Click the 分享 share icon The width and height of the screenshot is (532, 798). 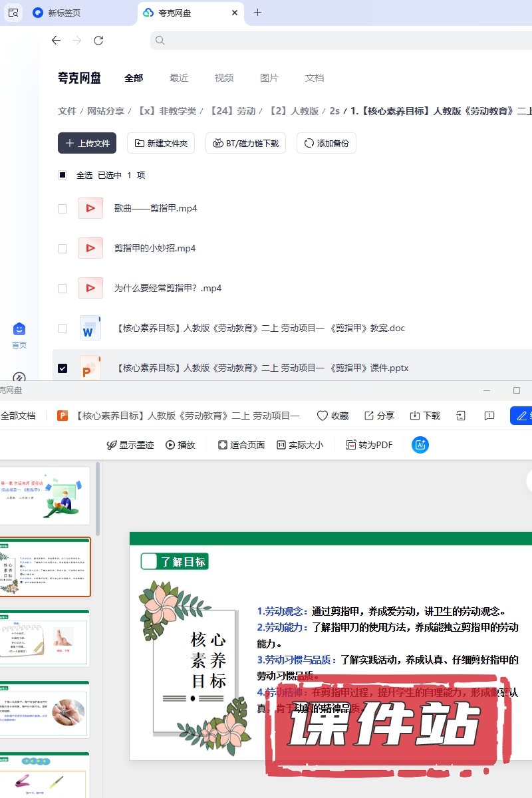point(369,416)
